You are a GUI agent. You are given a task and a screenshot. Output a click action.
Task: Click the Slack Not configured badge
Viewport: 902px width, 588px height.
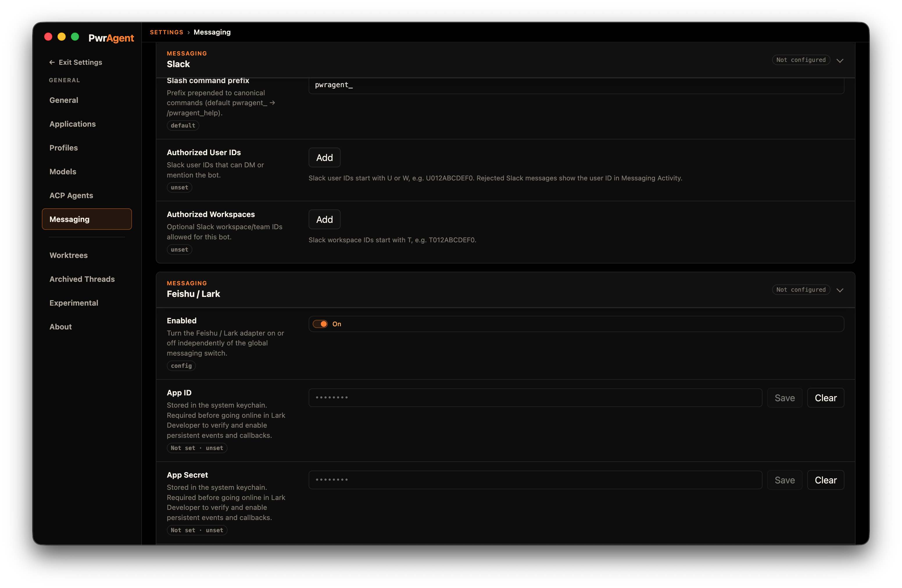(801, 60)
